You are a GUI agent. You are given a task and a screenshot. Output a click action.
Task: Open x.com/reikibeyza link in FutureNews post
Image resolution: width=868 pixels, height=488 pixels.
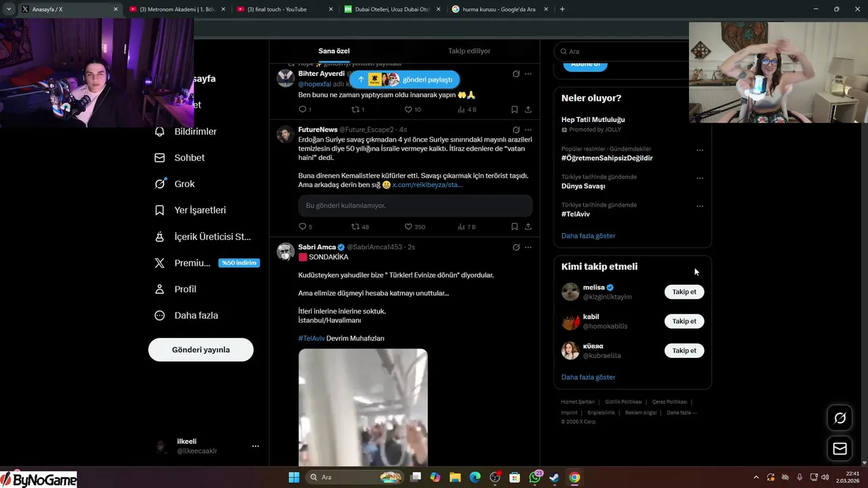[x=427, y=184]
